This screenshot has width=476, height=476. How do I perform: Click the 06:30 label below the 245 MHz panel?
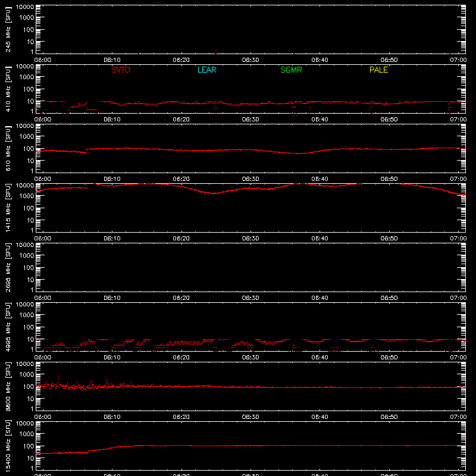coord(250,60)
